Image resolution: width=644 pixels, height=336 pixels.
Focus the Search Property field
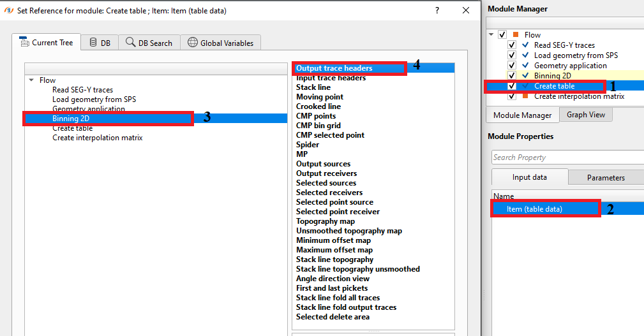pos(567,157)
